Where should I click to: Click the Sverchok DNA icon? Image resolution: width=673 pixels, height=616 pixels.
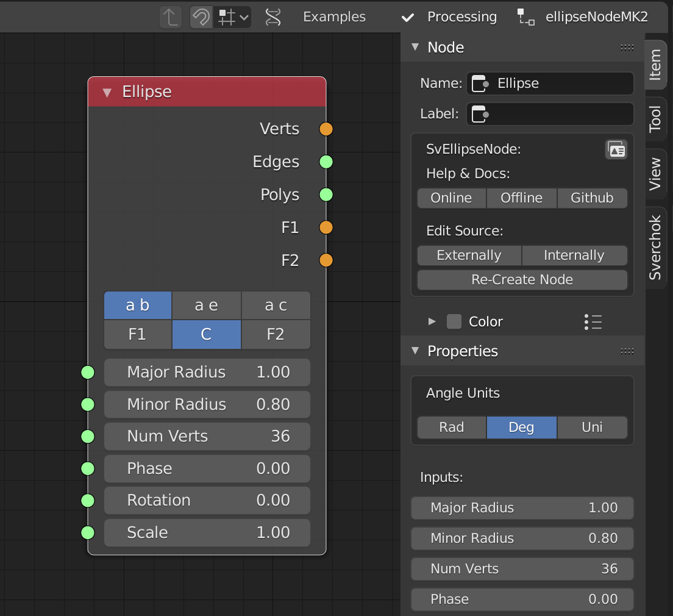[274, 17]
